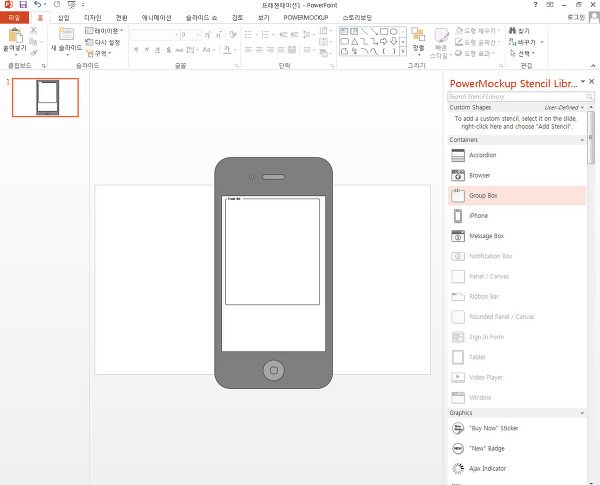Pick the Arrow line shape
This screenshot has width=600, height=485.
[x=374, y=31]
